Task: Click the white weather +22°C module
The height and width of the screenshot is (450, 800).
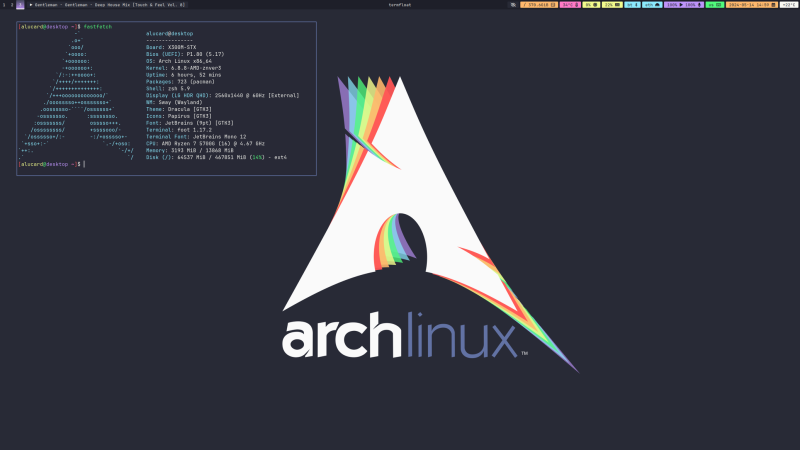Action: 789,5
